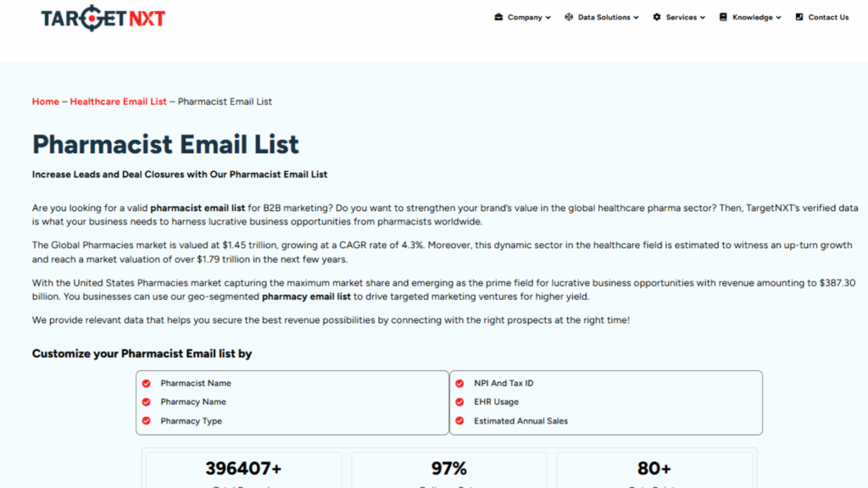This screenshot has width=868, height=488.
Task: Click the gear icon beside Services
Action: point(657,17)
